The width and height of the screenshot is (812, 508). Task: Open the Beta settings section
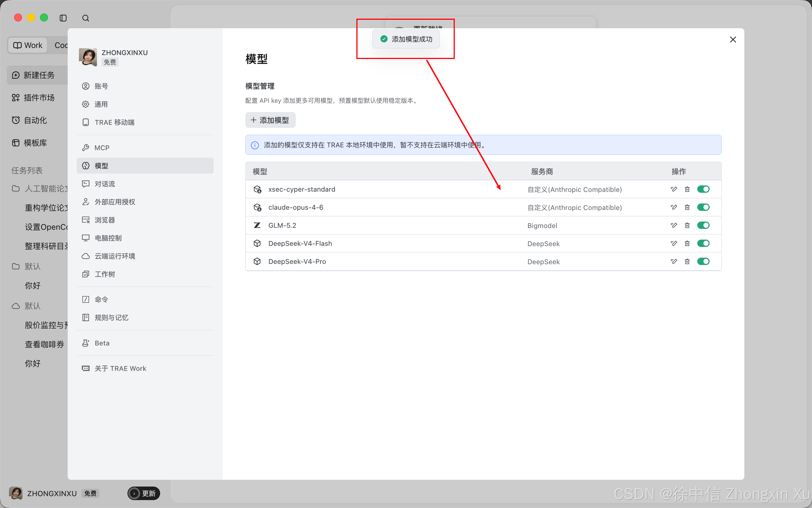click(x=145, y=343)
